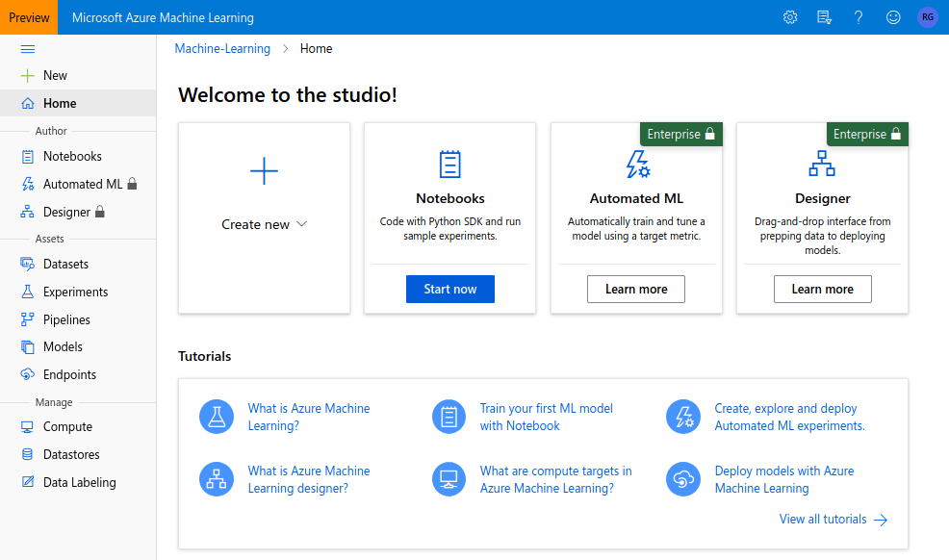Click the Notebooks card icon
Screen dimensions: 949x560
(449, 165)
